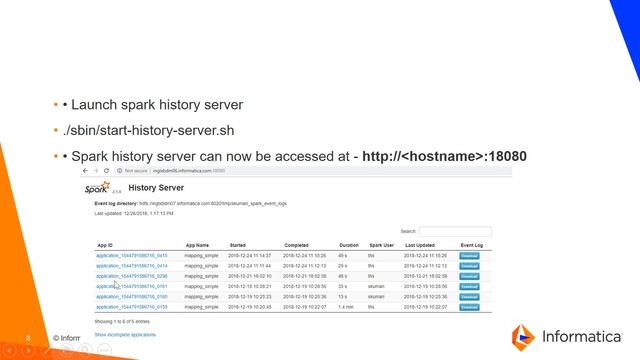Click the slide number 8
The height and width of the screenshot is (360, 640).
(x=28, y=338)
